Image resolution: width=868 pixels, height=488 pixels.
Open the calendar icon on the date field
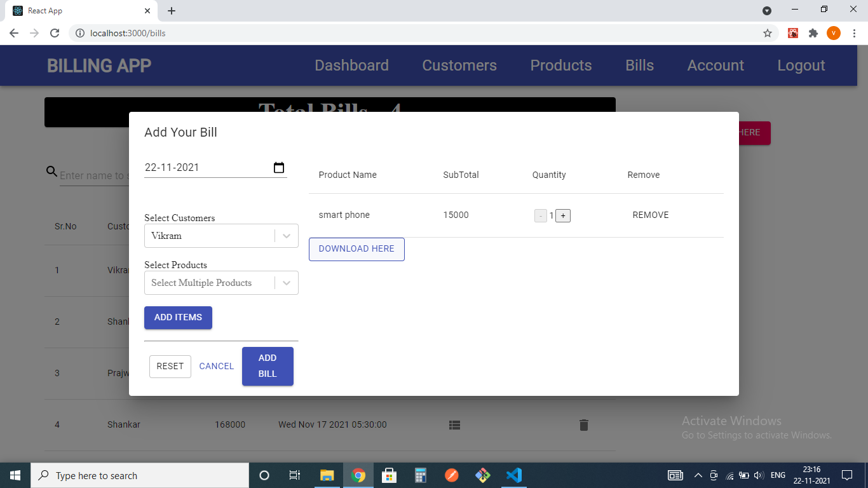pos(278,167)
